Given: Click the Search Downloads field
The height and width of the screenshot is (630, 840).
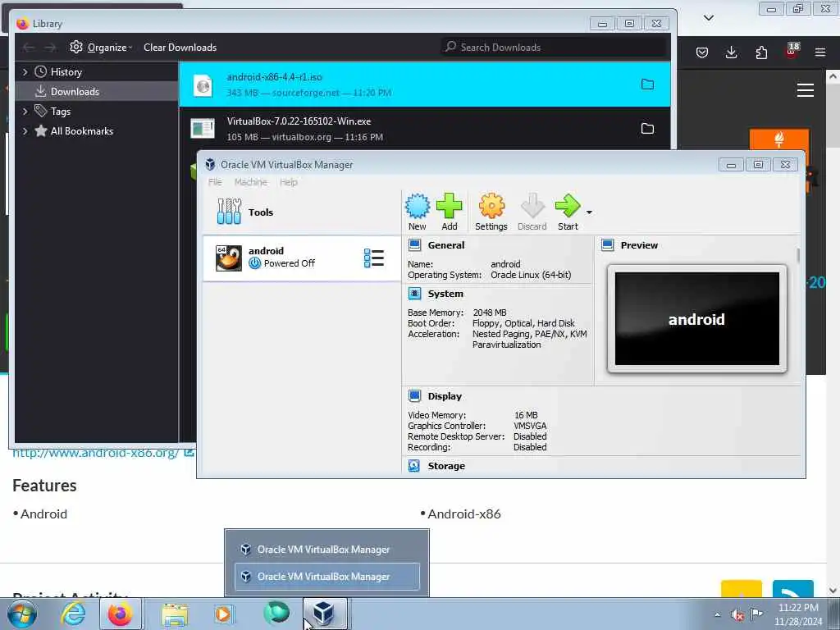Looking at the screenshot, I should click(x=554, y=47).
